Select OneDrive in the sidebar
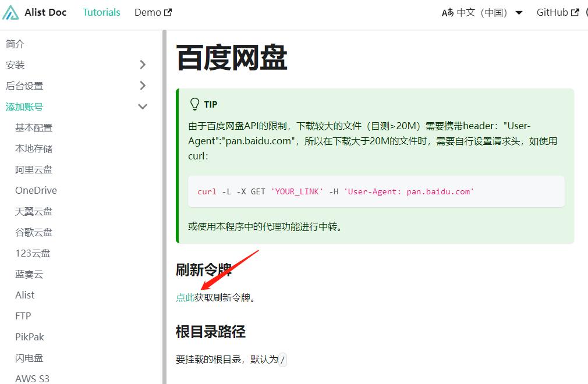Image resolution: width=588 pixels, height=384 pixels. coord(36,190)
